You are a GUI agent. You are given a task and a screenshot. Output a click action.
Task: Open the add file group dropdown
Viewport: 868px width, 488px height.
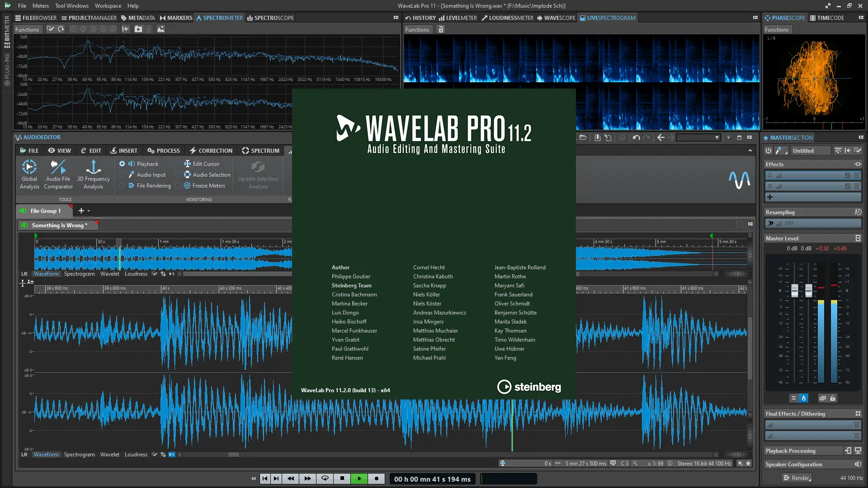[89, 211]
